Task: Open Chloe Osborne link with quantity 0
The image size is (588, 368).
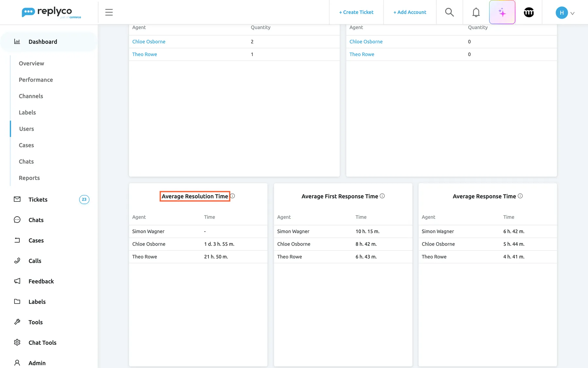Action: (x=366, y=42)
